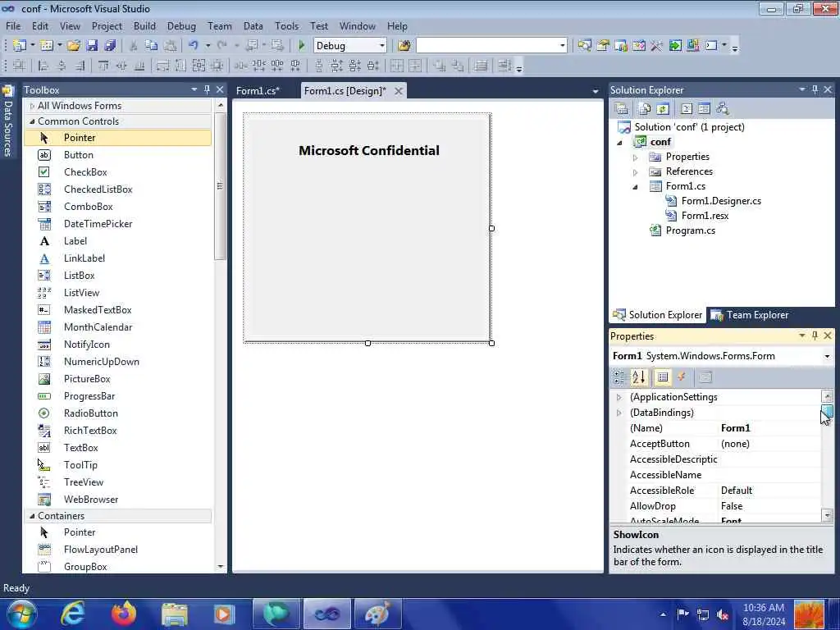Click the Properties grid scroll down arrow
Viewport: 840px width, 630px height.
pyautogui.click(x=827, y=515)
